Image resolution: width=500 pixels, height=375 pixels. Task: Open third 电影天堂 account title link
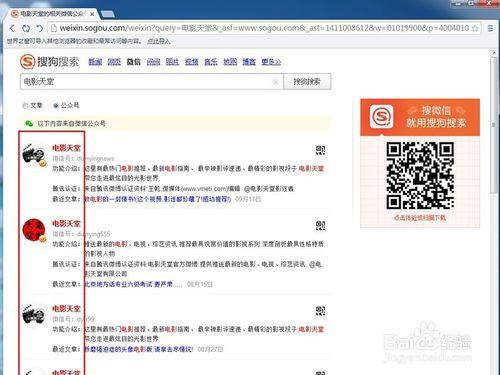pos(66,309)
